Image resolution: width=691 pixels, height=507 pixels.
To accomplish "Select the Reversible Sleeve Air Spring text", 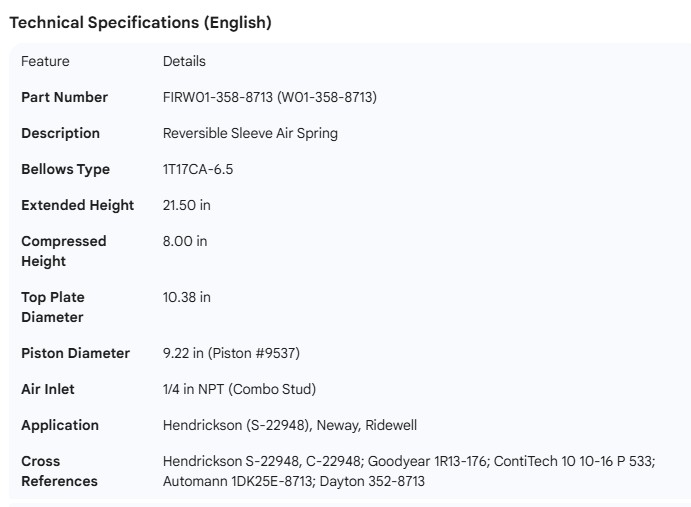I will click(250, 133).
